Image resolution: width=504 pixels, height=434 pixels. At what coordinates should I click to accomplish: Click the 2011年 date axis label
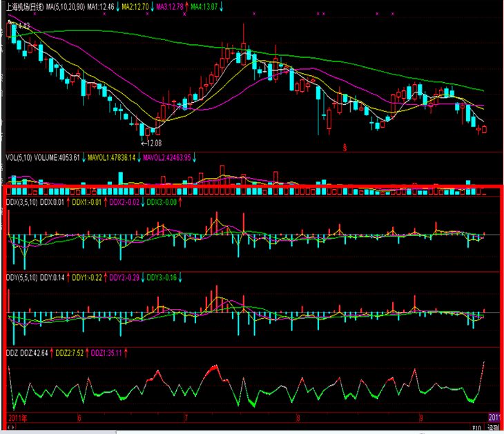17,417
